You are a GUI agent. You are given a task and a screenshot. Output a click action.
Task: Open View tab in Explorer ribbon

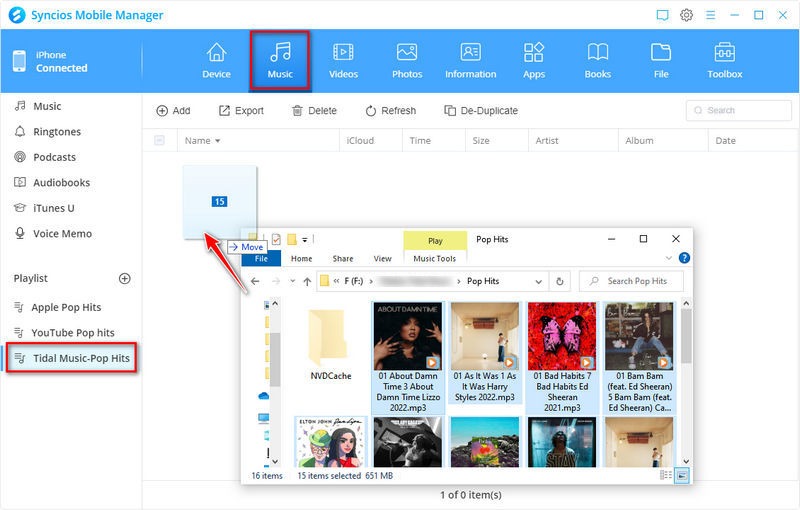(382, 259)
